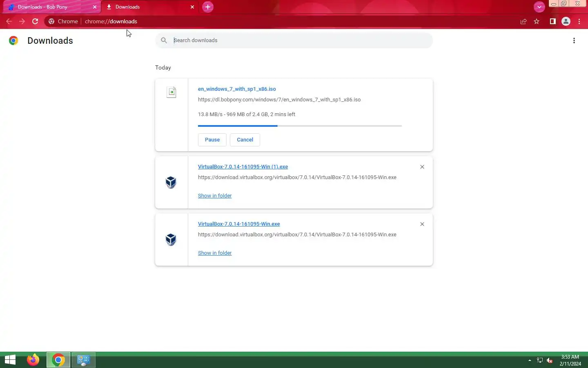Select the active Downloads tab

[x=150, y=7]
